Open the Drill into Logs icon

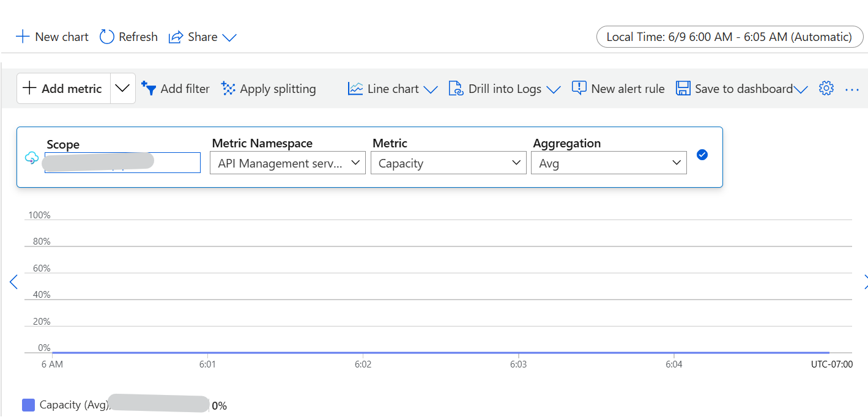pos(456,88)
